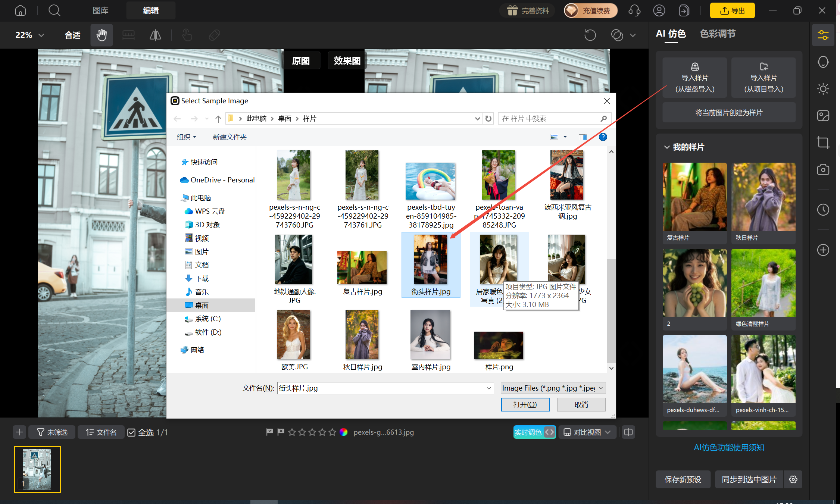Click the rainbow color label circle
Viewport: 840px width, 504px height.
click(344, 432)
